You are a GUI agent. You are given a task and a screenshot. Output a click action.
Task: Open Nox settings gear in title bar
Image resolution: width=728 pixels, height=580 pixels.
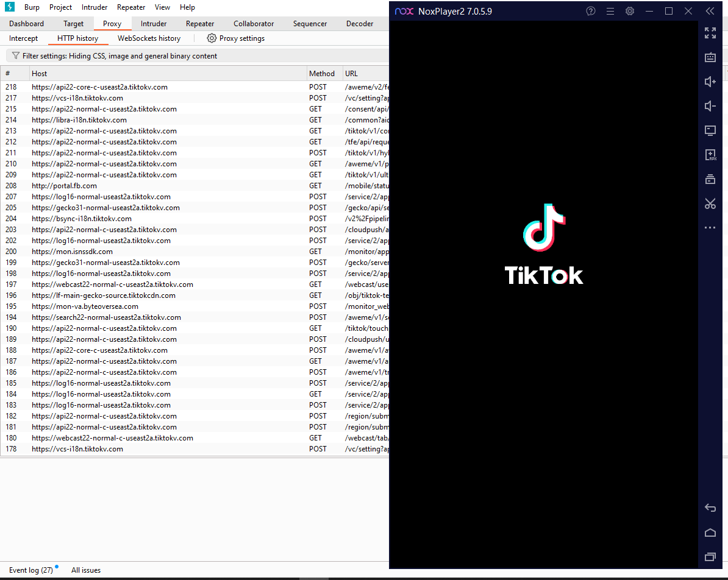coord(630,11)
